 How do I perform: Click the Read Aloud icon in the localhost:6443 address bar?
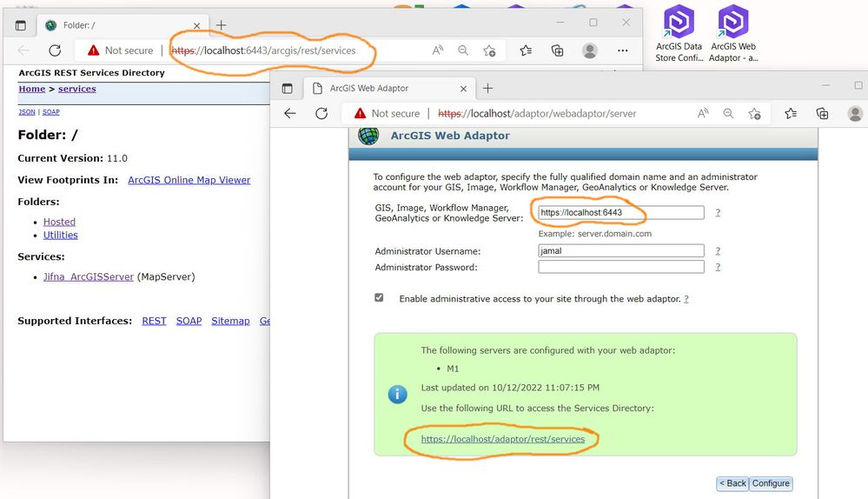pyautogui.click(x=437, y=50)
